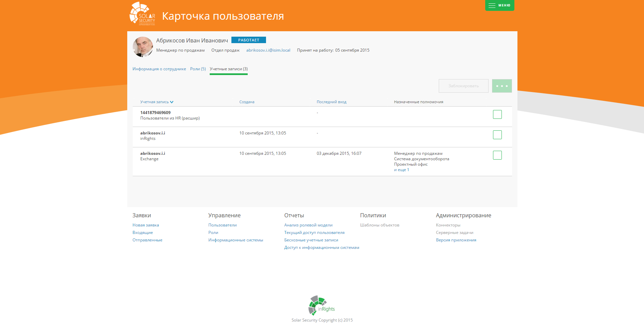Click the Заблокировать button
The height and width of the screenshot is (329, 644).
point(463,86)
